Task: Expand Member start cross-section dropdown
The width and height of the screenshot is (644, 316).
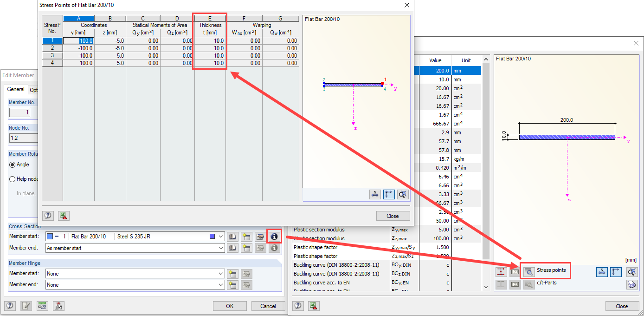Action: (221, 237)
